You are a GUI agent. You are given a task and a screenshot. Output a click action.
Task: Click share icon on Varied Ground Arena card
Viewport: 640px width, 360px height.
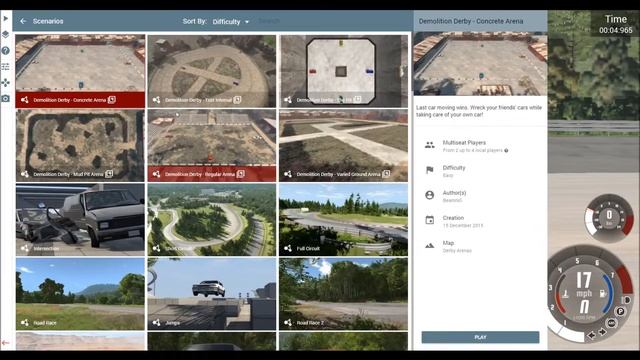coord(288,174)
